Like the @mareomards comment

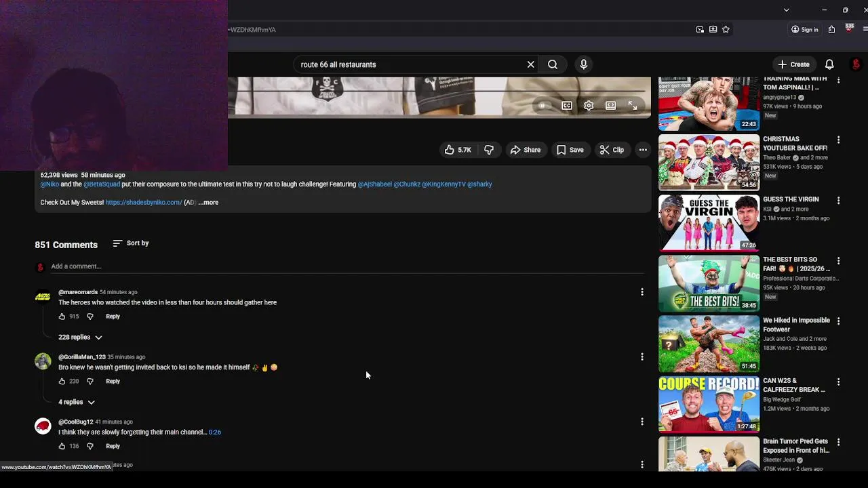62,317
